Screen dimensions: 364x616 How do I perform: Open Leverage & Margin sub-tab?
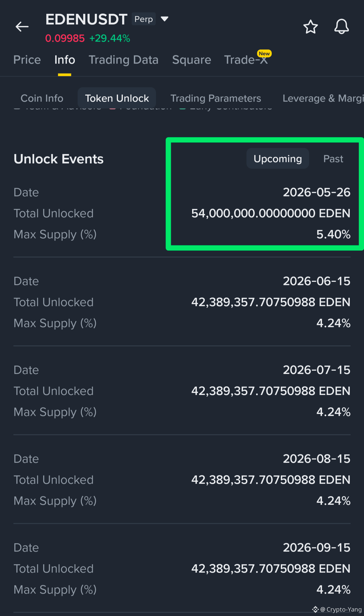[x=323, y=98]
